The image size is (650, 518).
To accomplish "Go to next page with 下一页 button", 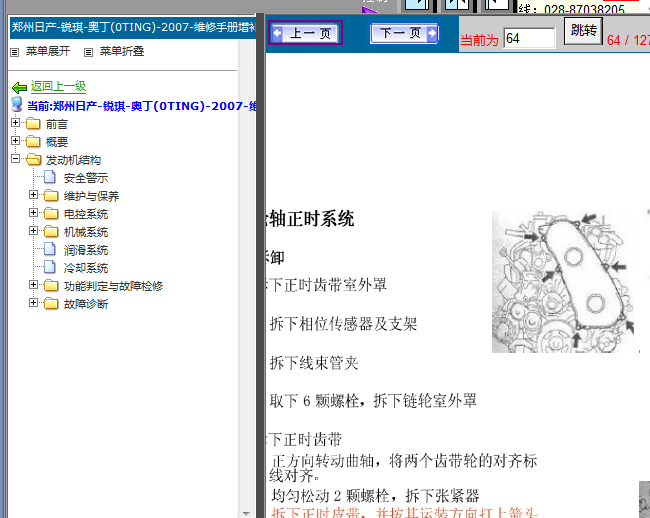I will [x=404, y=33].
